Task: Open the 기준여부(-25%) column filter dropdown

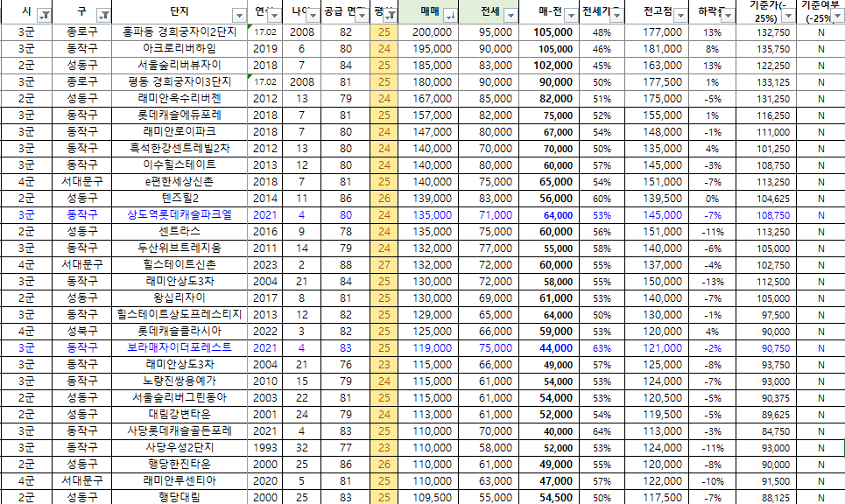Action: pos(838,16)
